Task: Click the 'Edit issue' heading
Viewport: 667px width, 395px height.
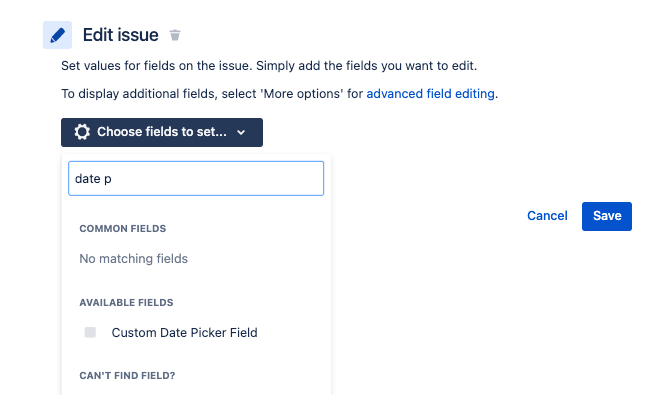Action: click(120, 35)
